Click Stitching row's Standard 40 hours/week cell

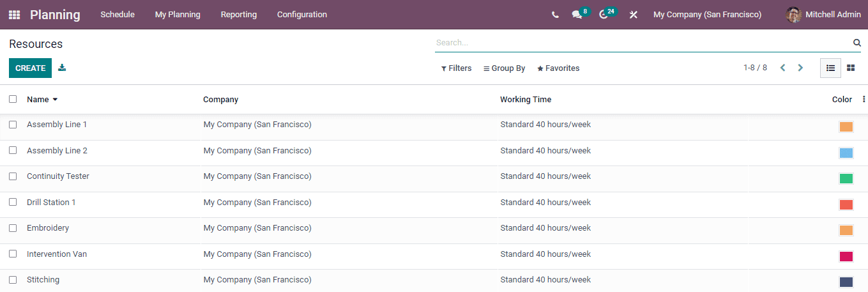point(545,280)
